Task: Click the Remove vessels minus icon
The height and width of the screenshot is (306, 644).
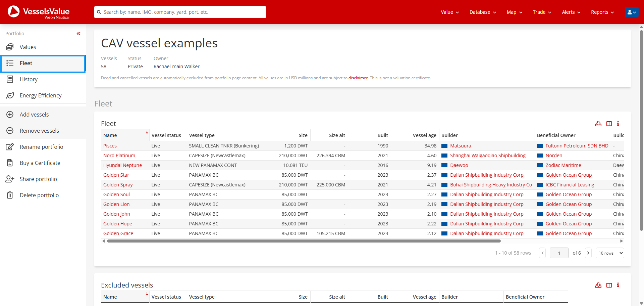Action: click(x=10, y=131)
